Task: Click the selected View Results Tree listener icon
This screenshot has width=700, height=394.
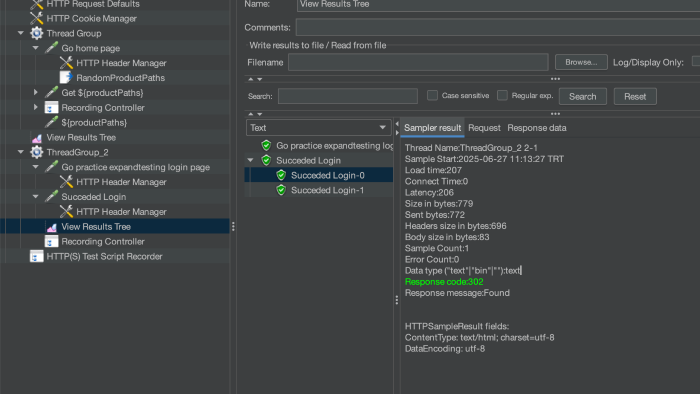Action: [x=51, y=227]
